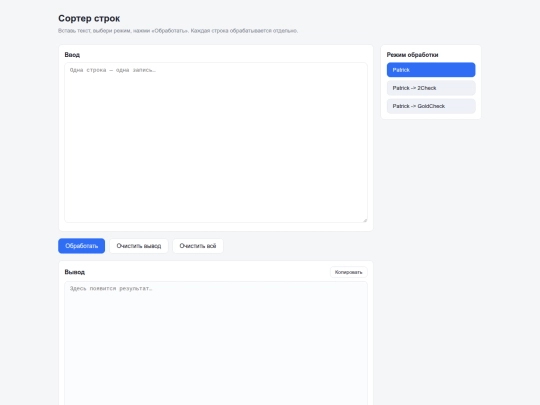Click the Копировать button
Screen dimensions: 540x405
coord(349,272)
